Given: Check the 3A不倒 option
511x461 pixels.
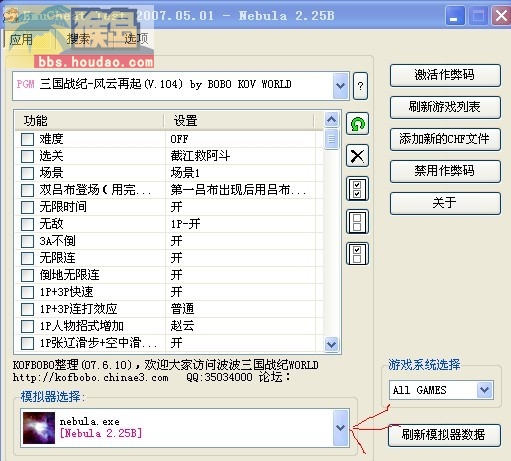Looking at the screenshot, I should (x=27, y=241).
